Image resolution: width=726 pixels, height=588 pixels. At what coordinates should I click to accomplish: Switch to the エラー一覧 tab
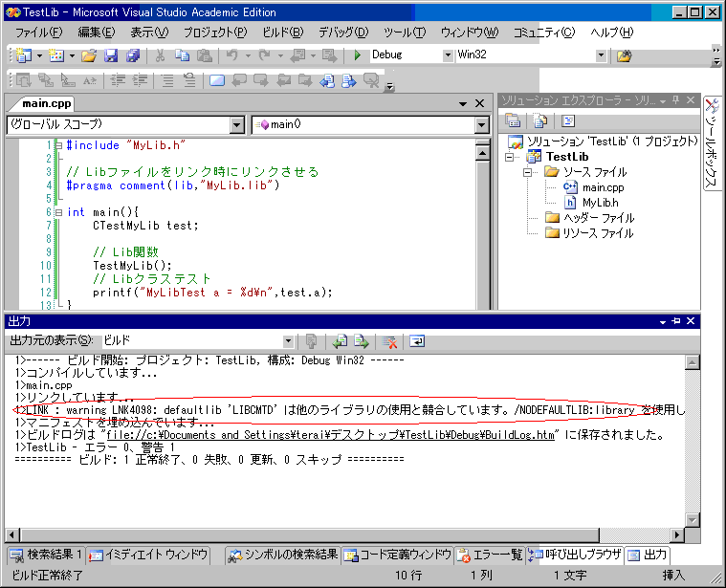[x=490, y=555]
